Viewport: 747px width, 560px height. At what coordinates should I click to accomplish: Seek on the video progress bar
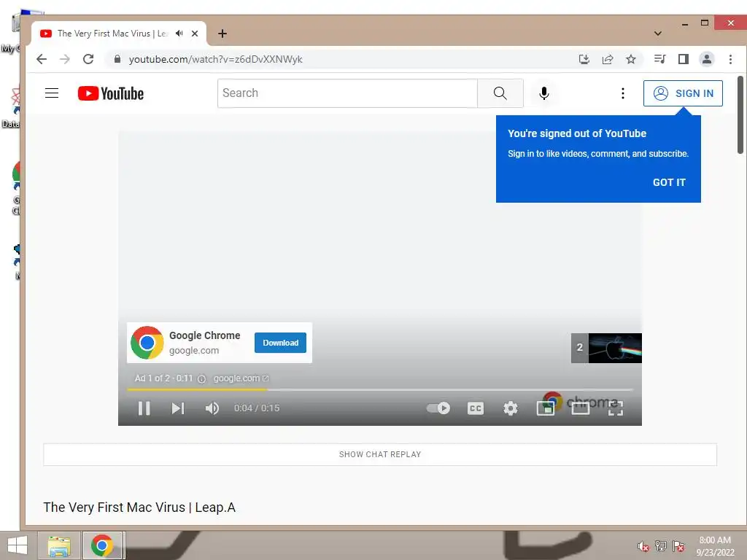pyautogui.click(x=379, y=389)
